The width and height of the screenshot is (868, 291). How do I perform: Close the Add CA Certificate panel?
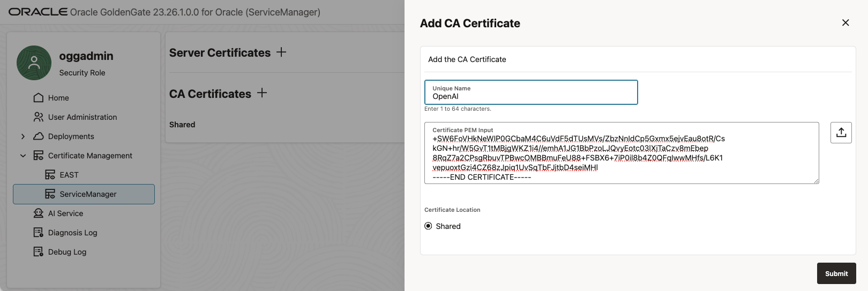pyautogui.click(x=845, y=22)
